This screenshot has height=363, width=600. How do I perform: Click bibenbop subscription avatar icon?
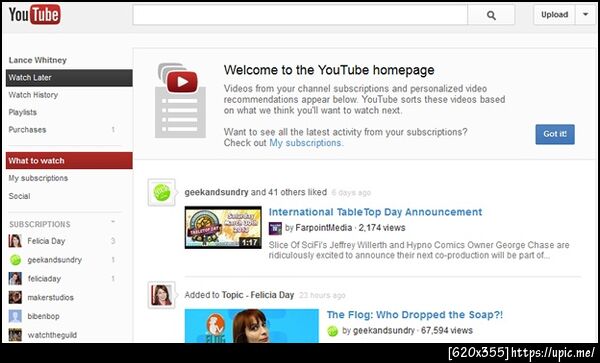[x=15, y=316]
